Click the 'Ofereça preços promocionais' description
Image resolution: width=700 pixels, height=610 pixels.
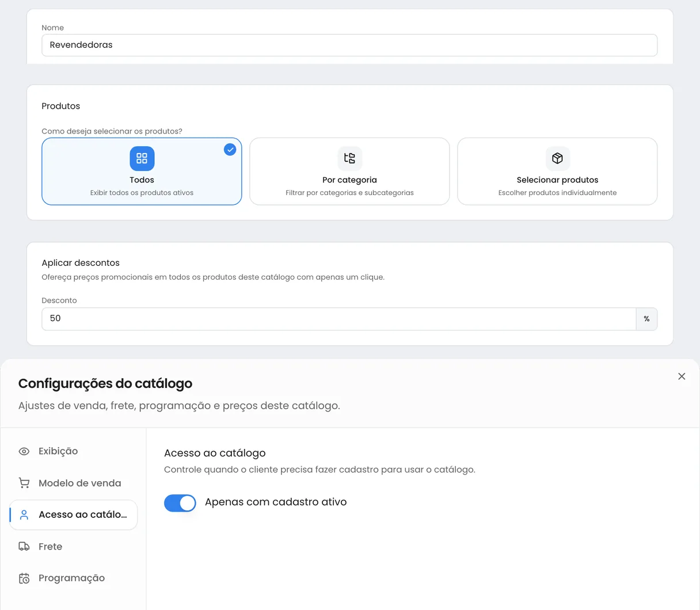213,277
